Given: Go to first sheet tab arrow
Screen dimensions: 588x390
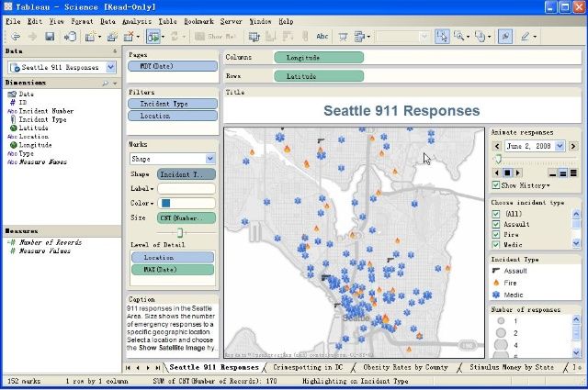Looking at the screenshot, I should click(x=128, y=368).
